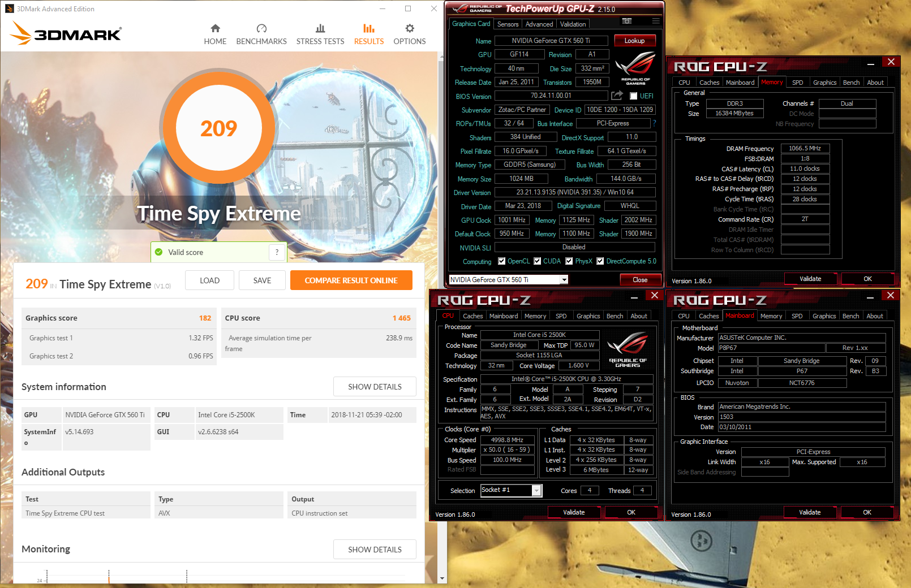
Task: Click Graphics test 1 row
Action: [x=119, y=338]
